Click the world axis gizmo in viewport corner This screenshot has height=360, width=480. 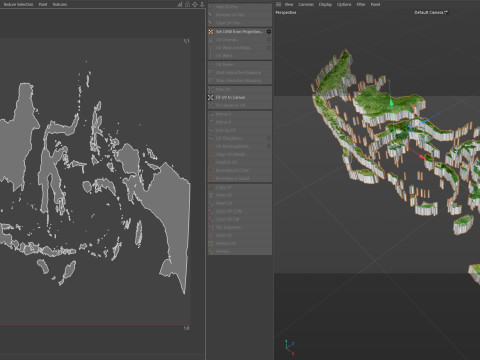click(290, 347)
